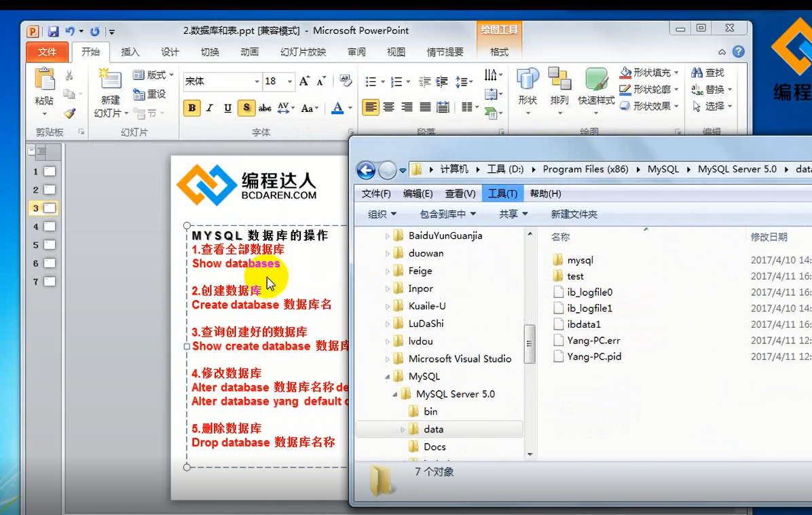Click Include in Library button
Image resolution: width=812 pixels, height=515 pixels.
pyautogui.click(x=447, y=214)
